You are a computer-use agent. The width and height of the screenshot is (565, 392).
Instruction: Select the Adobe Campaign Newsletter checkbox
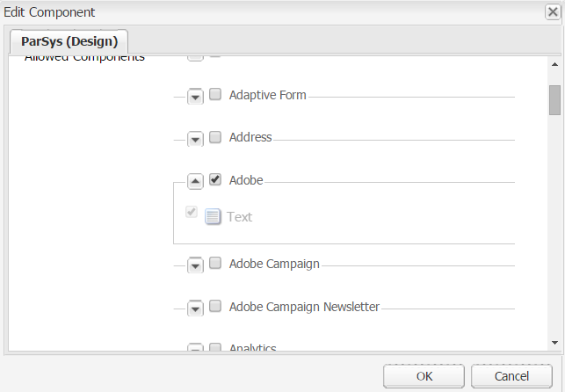click(215, 307)
